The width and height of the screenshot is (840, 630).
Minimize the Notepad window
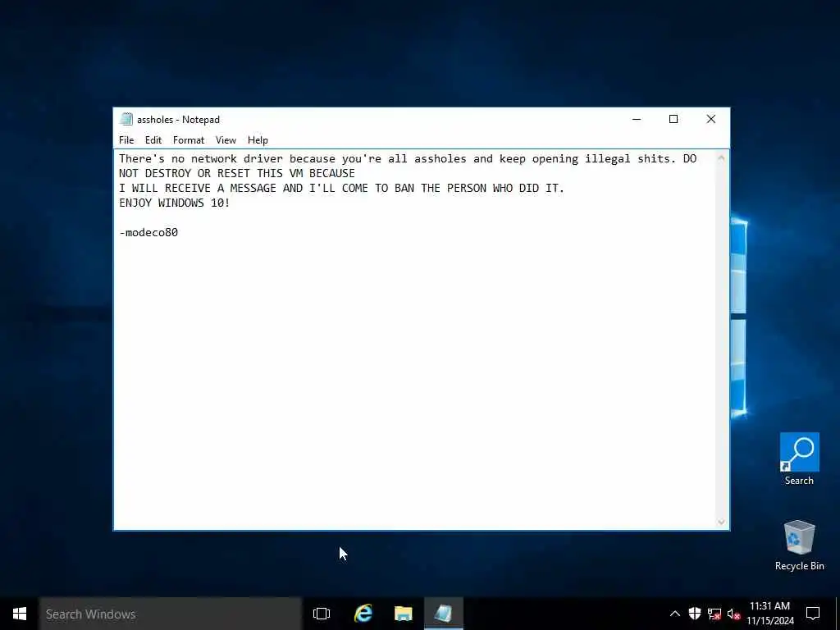click(x=637, y=119)
